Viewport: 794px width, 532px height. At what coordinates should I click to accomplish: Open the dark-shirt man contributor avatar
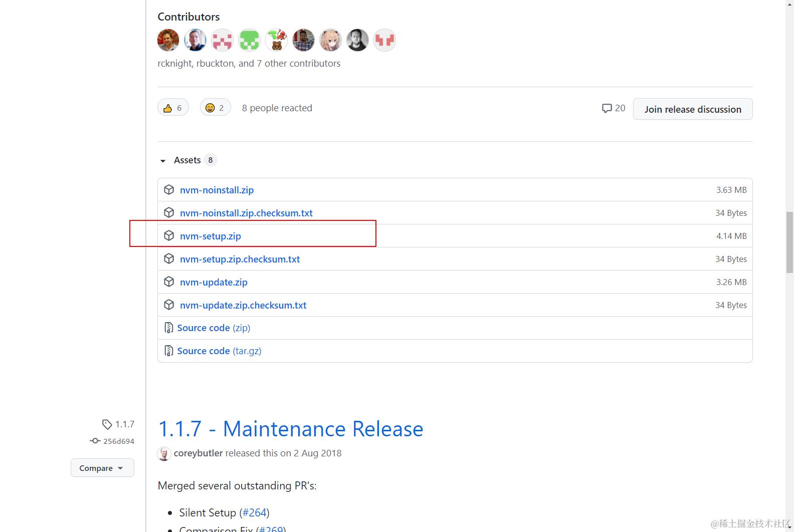358,40
